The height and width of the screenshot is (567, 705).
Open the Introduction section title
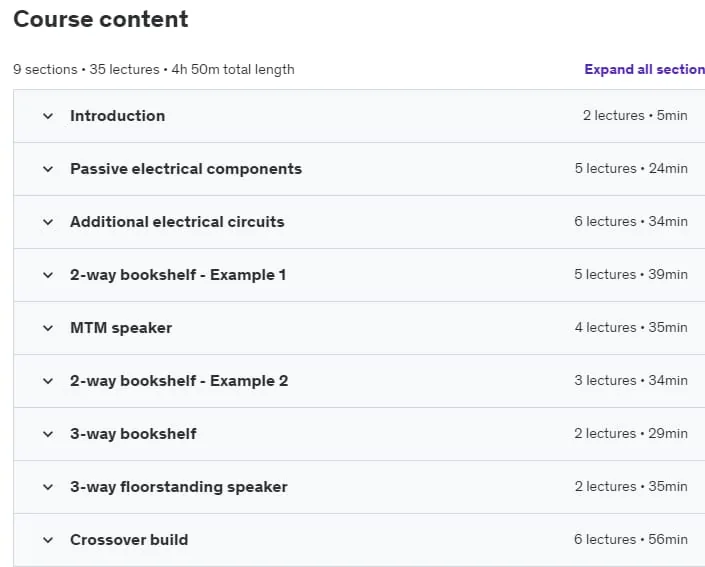tap(117, 116)
